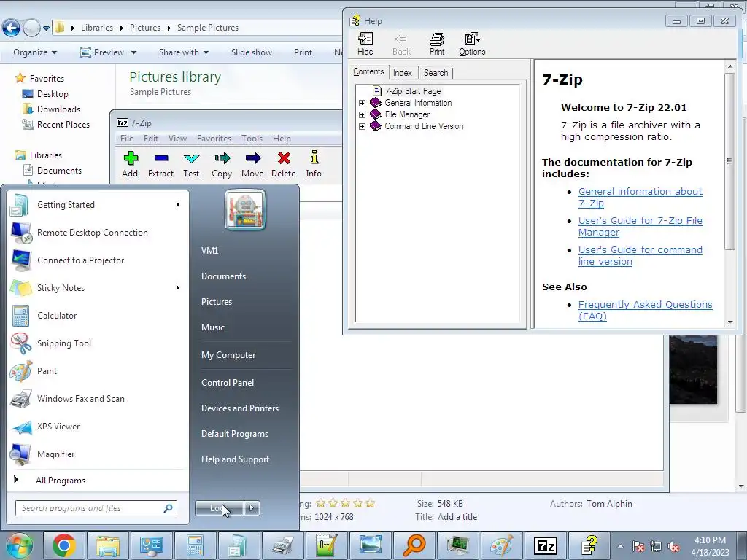Open General information about 7-Zip link

[640, 197]
